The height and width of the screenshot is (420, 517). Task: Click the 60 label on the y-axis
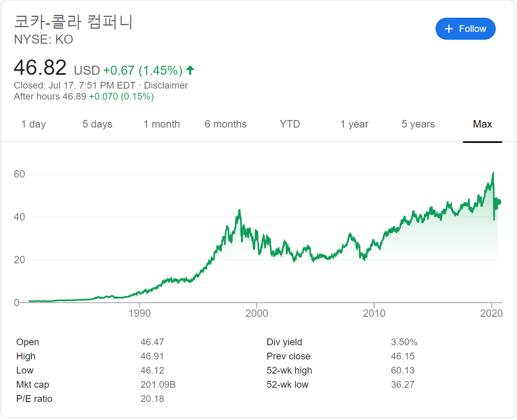click(19, 174)
